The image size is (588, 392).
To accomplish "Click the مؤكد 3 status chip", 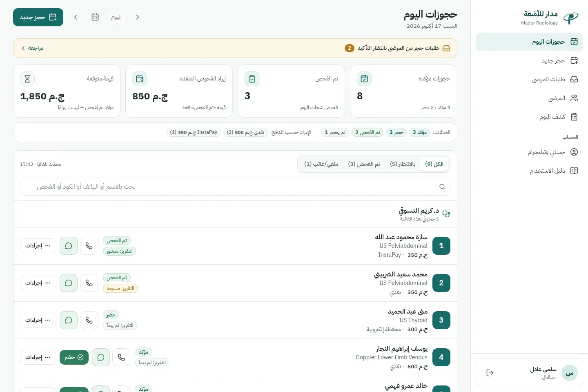I will [420, 132].
